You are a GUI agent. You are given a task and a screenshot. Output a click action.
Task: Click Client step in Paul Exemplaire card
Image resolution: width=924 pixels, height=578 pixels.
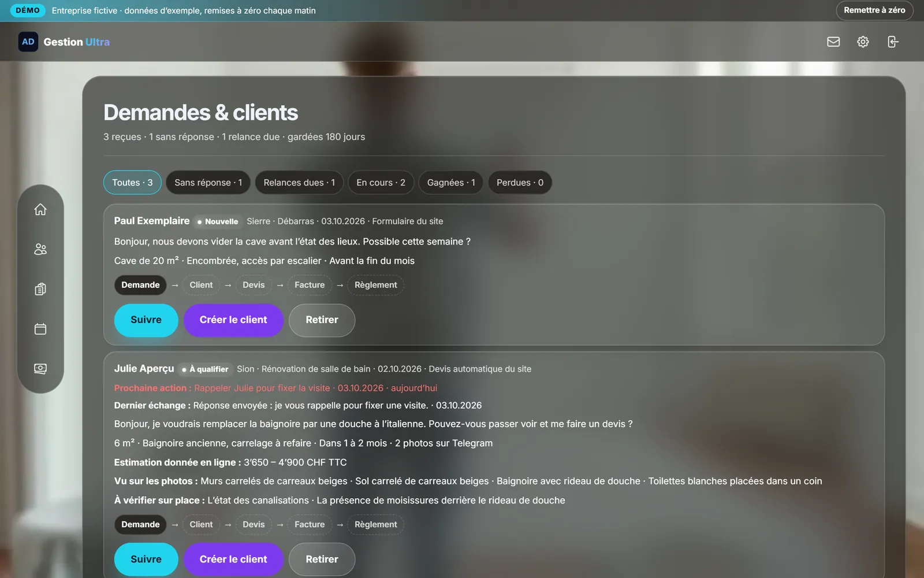coord(201,285)
